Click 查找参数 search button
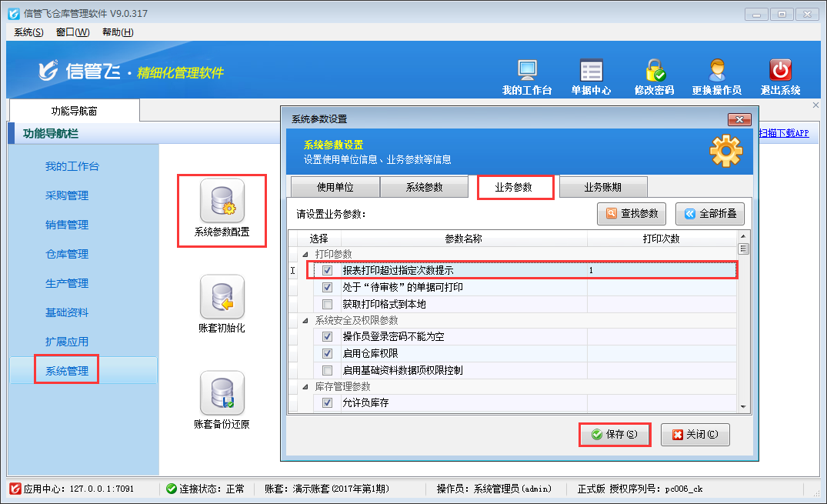This screenshot has width=827, height=504. point(632,214)
